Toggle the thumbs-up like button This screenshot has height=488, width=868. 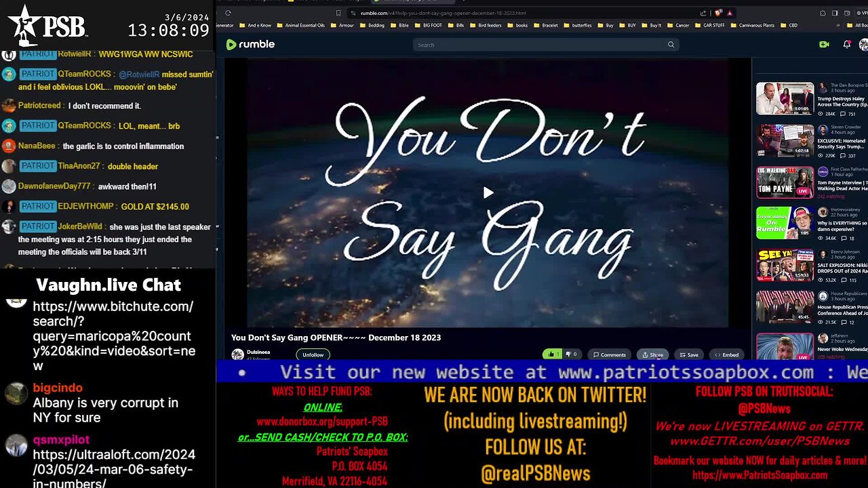pos(553,354)
